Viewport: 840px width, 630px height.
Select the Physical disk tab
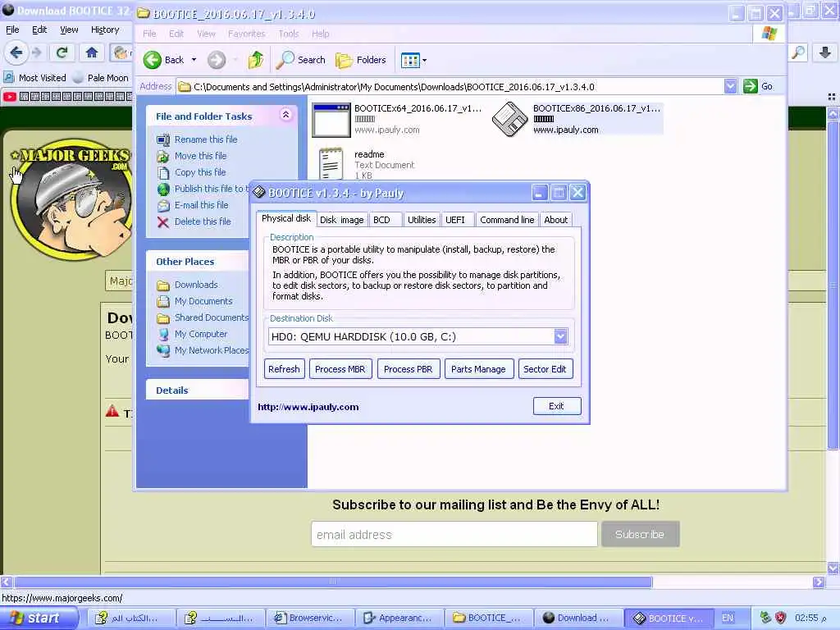point(286,218)
